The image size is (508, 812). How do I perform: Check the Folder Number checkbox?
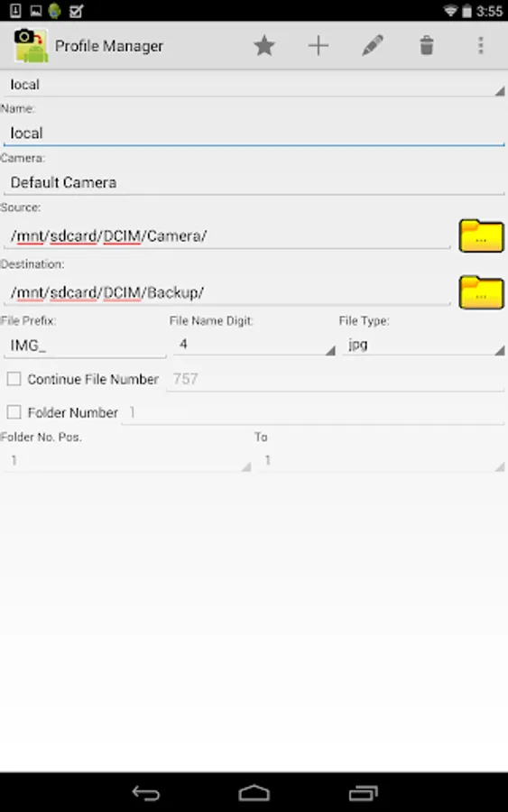[14, 412]
